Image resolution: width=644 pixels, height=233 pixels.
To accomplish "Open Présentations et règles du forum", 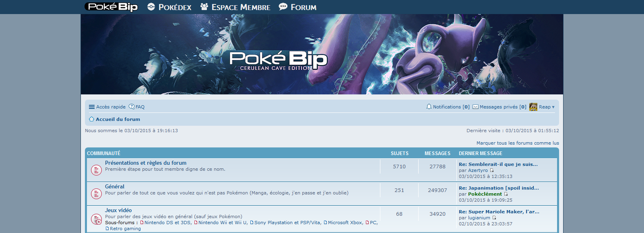I will 146,163.
